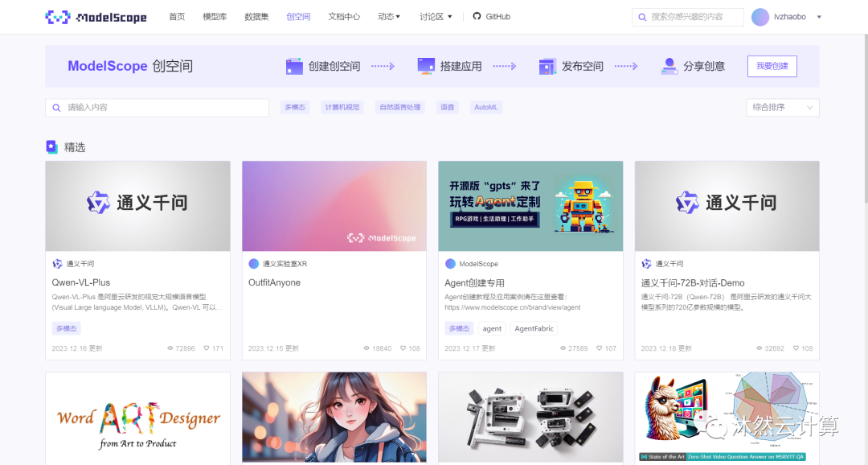Click the views eye icon on Qwen-VL-Plus card
The width and height of the screenshot is (868, 465).
click(x=170, y=348)
